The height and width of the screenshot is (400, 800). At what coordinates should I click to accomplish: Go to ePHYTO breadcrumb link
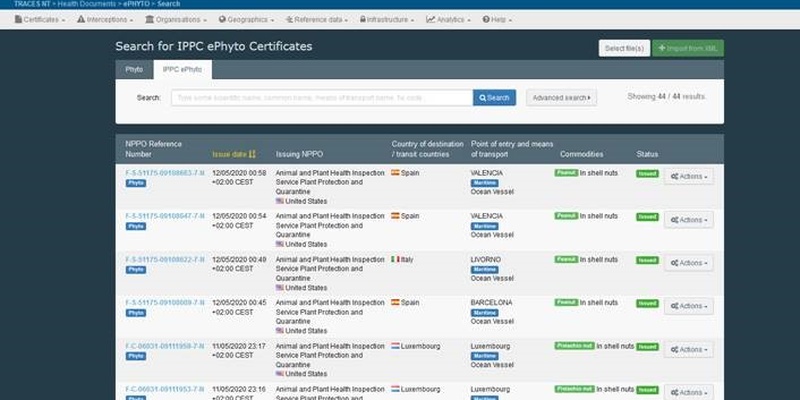click(x=137, y=4)
